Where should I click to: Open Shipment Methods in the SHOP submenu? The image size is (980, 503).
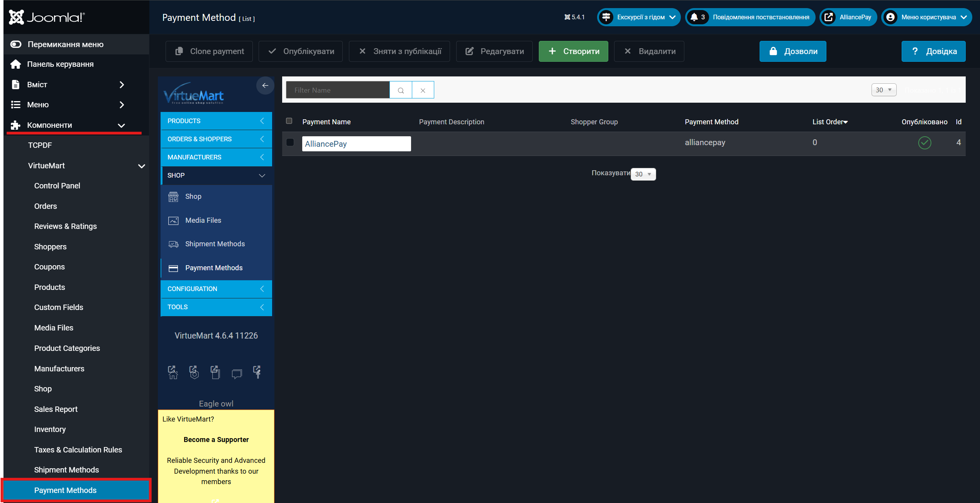215,244
